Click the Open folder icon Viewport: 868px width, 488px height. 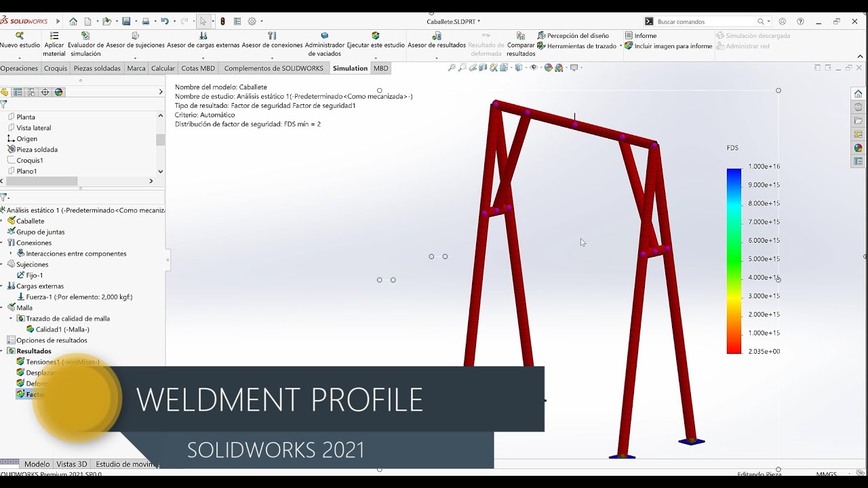point(106,22)
